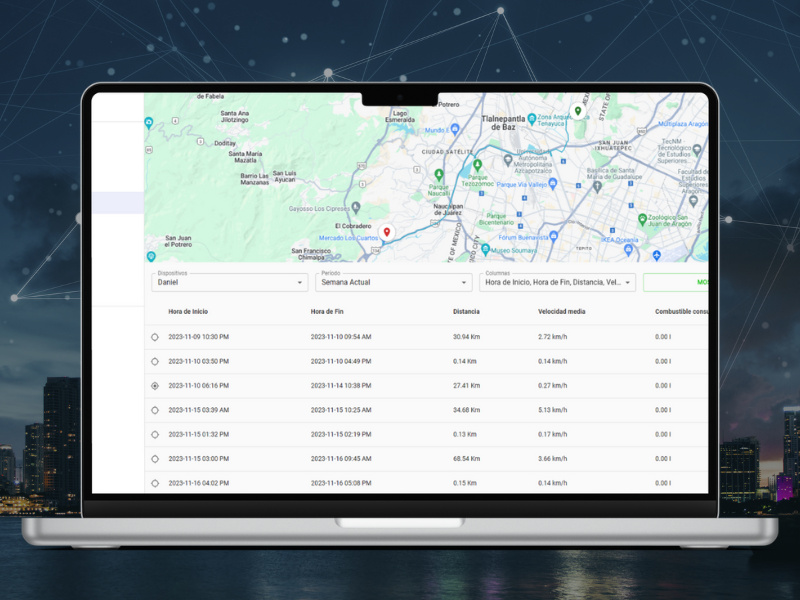Click the 68.54 Km distance cell
800x600 pixels.
click(466, 459)
